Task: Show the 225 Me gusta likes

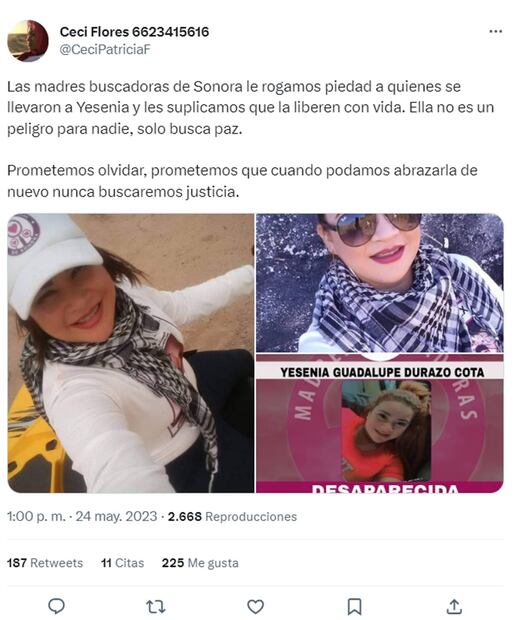Action: click(200, 563)
